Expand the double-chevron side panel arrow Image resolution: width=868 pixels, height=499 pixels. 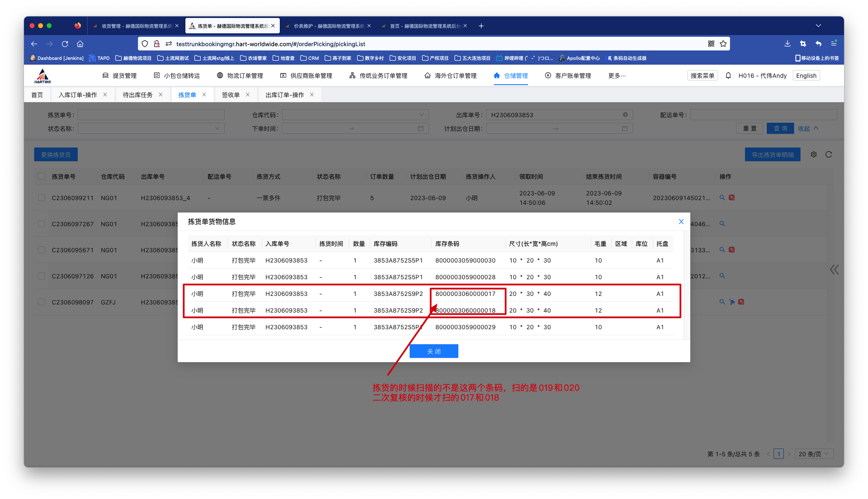834,269
